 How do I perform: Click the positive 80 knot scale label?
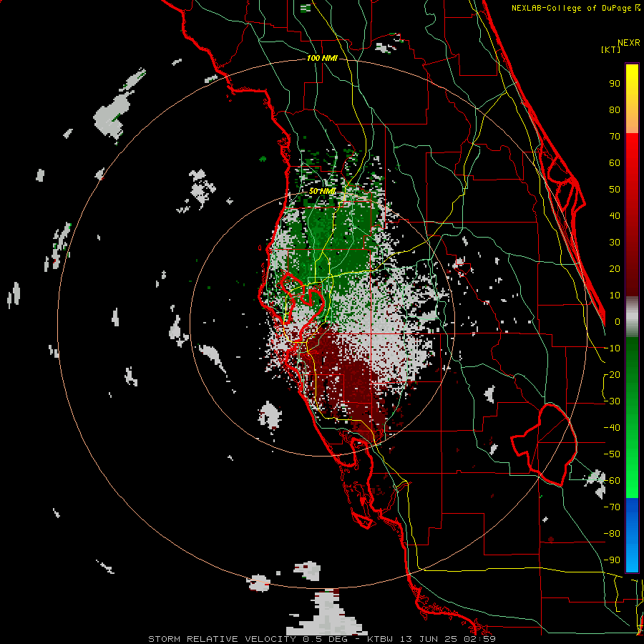615,109
